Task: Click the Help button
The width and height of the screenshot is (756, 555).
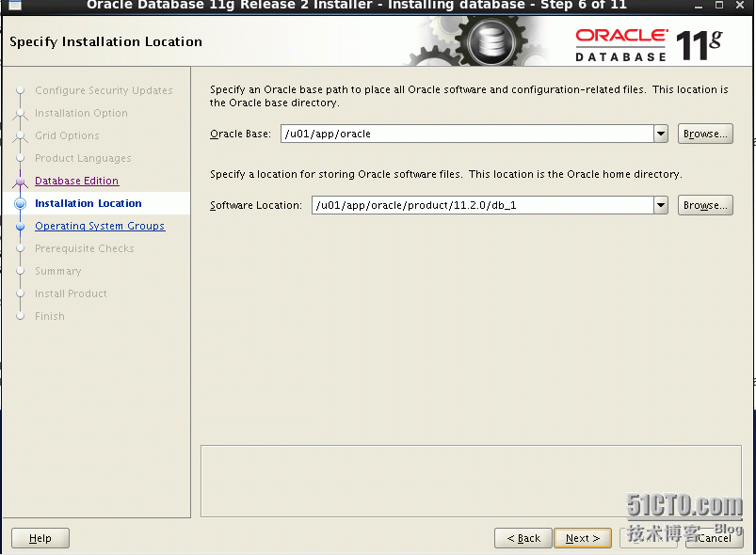Action: pos(40,538)
